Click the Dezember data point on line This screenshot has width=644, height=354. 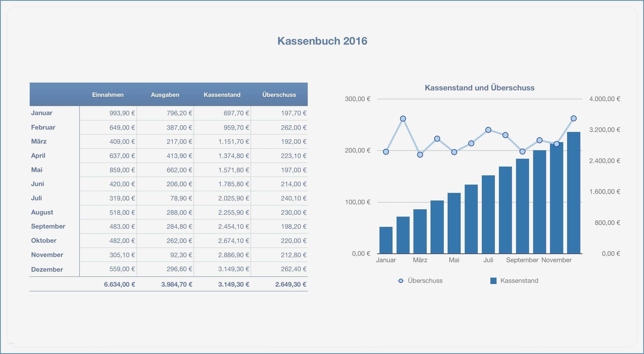[x=574, y=118]
